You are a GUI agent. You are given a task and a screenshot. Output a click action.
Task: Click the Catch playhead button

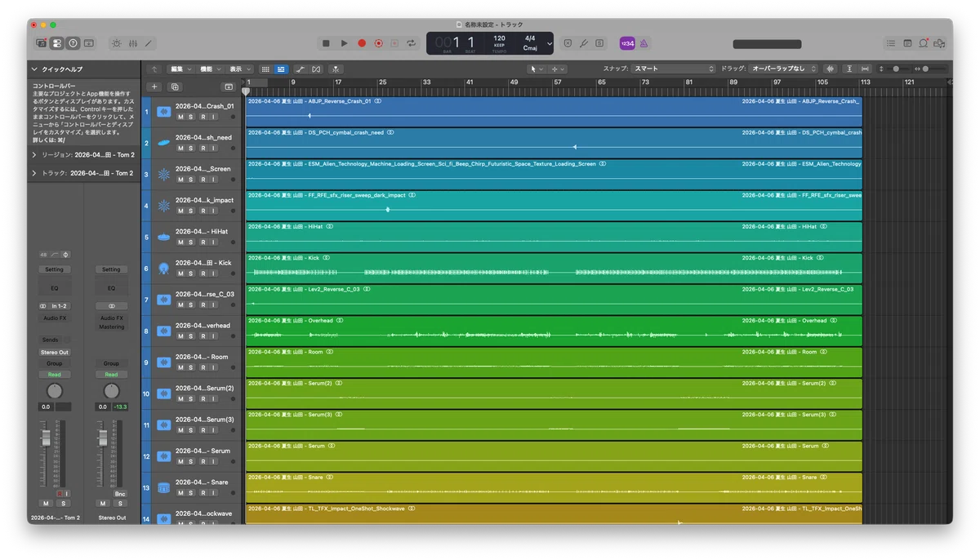pyautogui.click(x=336, y=69)
